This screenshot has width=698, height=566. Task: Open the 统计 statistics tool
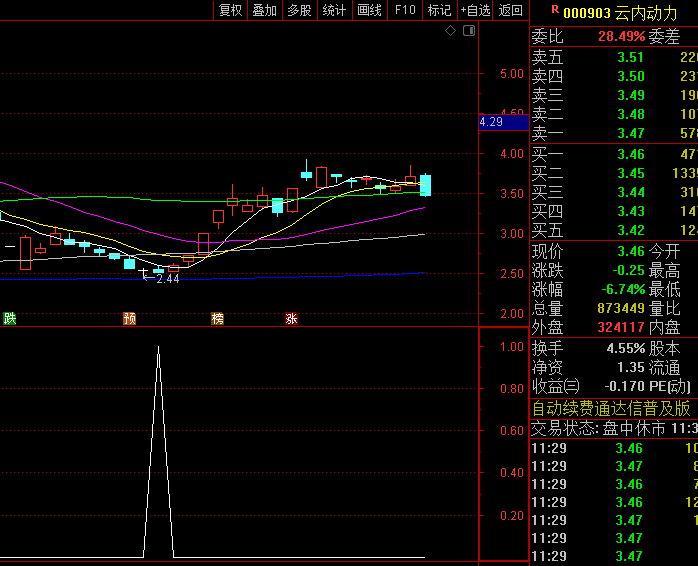point(334,10)
